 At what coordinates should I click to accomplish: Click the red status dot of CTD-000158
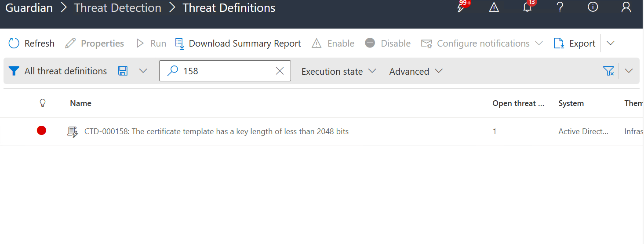click(x=41, y=131)
